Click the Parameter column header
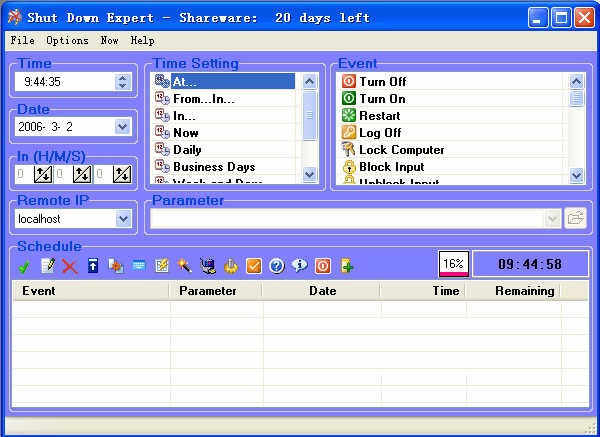The image size is (600, 437). click(x=216, y=291)
